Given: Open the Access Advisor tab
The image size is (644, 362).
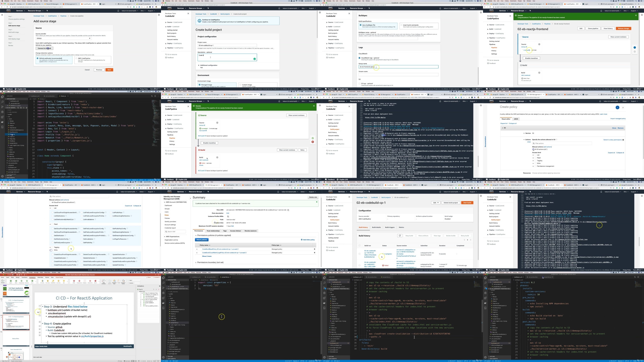Looking at the screenshot, I should click(236, 231).
